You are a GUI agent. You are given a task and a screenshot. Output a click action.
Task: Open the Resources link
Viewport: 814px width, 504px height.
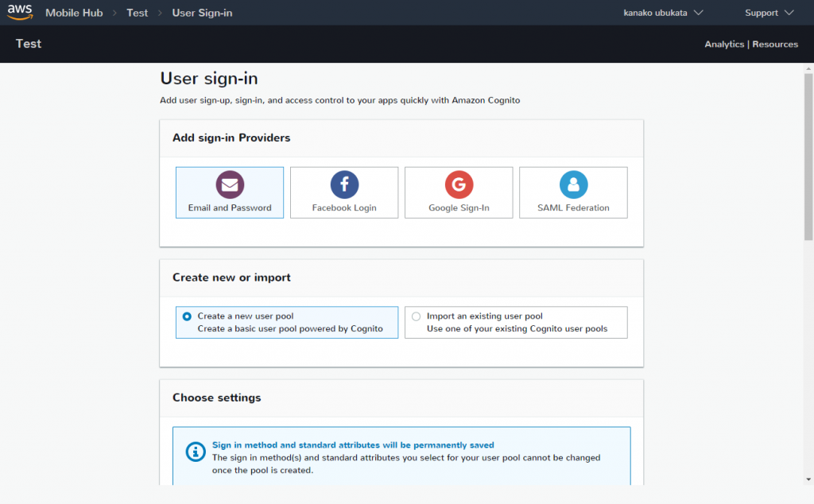(775, 44)
